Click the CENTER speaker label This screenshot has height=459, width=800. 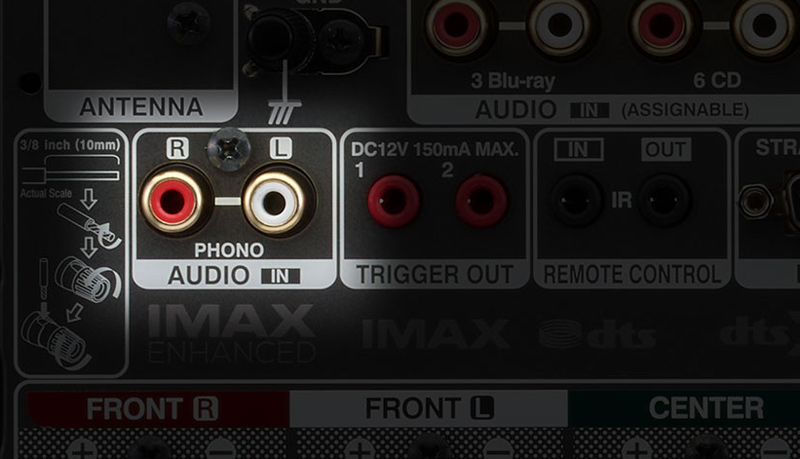706,408
